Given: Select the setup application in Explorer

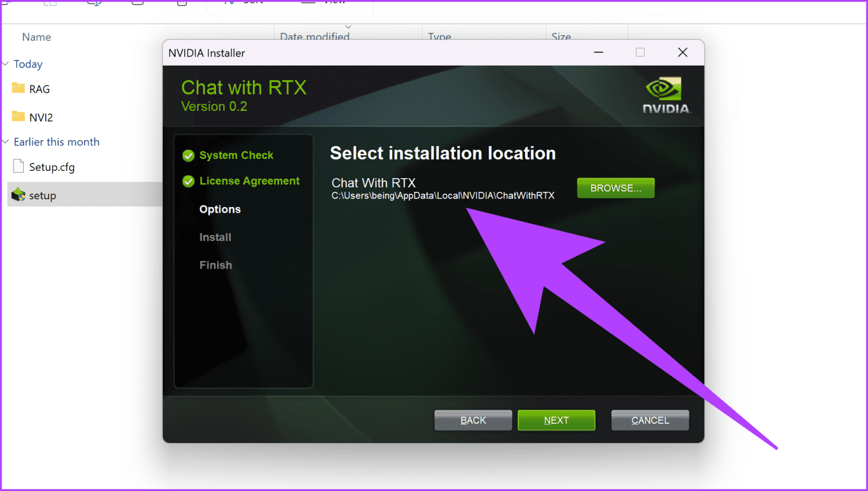Looking at the screenshot, I should [85, 195].
